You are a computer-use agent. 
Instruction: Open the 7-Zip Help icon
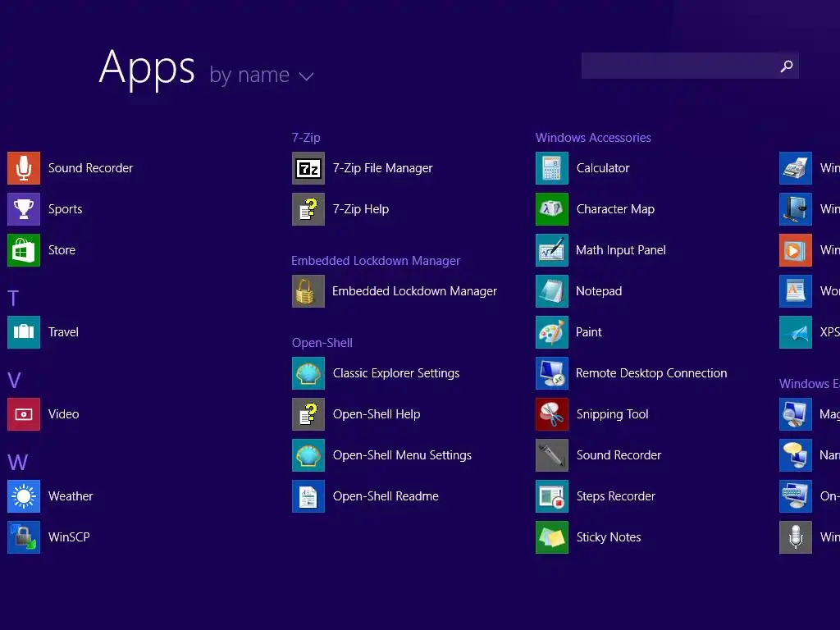pyautogui.click(x=308, y=209)
